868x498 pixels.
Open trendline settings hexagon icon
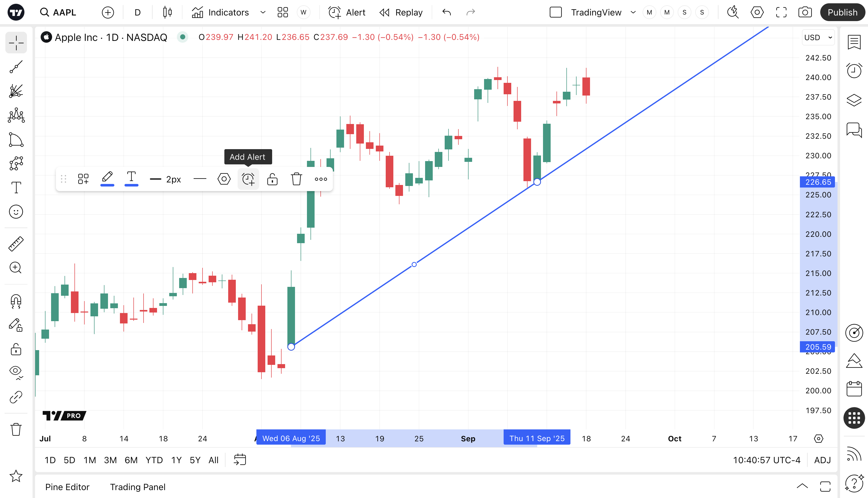pos(224,179)
